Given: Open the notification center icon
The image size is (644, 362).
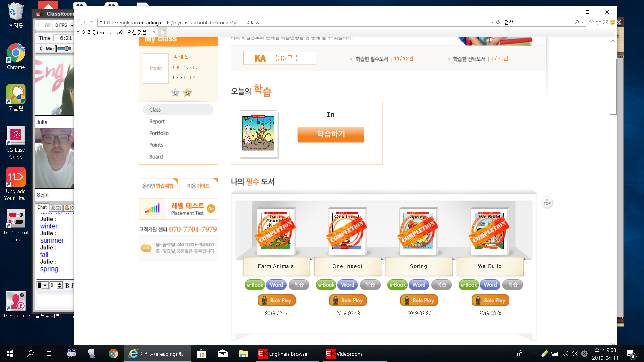Looking at the screenshot, I should 631,354.
